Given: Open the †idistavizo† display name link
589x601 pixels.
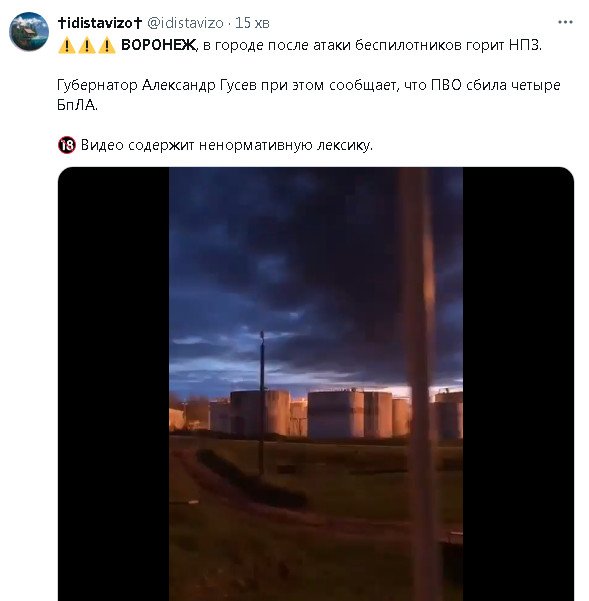Looking at the screenshot, I should point(100,23).
